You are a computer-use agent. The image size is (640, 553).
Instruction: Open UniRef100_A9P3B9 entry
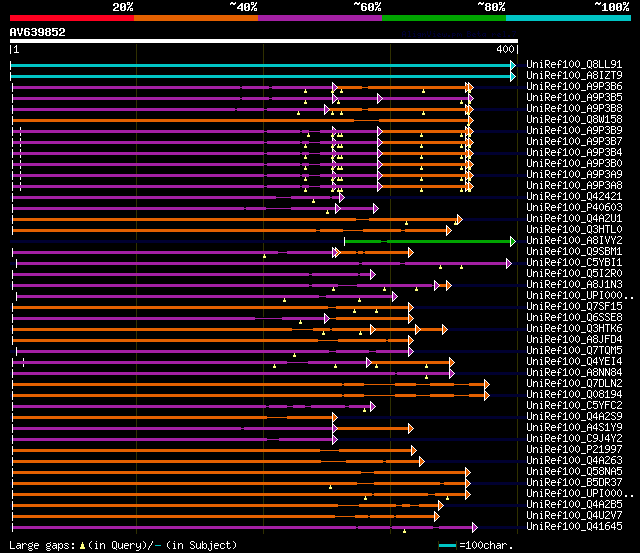tap(574, 131)
